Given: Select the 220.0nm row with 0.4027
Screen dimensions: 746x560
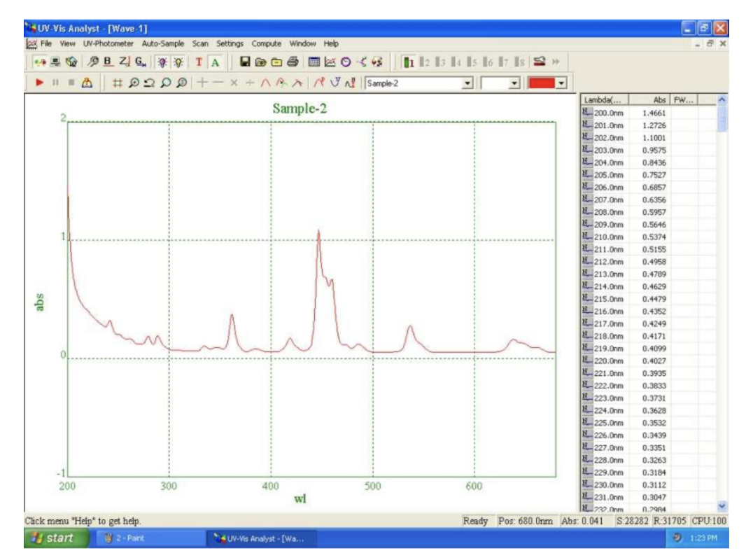Looking at the screenshot, I should pos(649,361).
